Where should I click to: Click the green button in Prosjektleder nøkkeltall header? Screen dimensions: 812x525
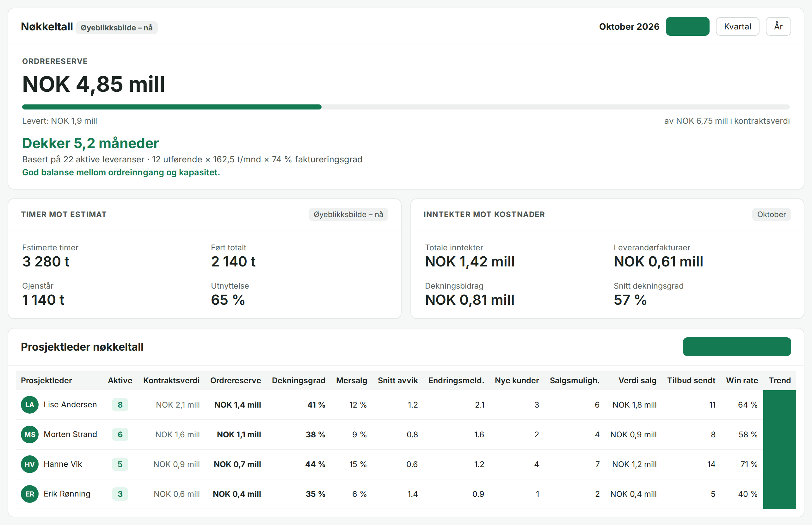pos(737,347)
